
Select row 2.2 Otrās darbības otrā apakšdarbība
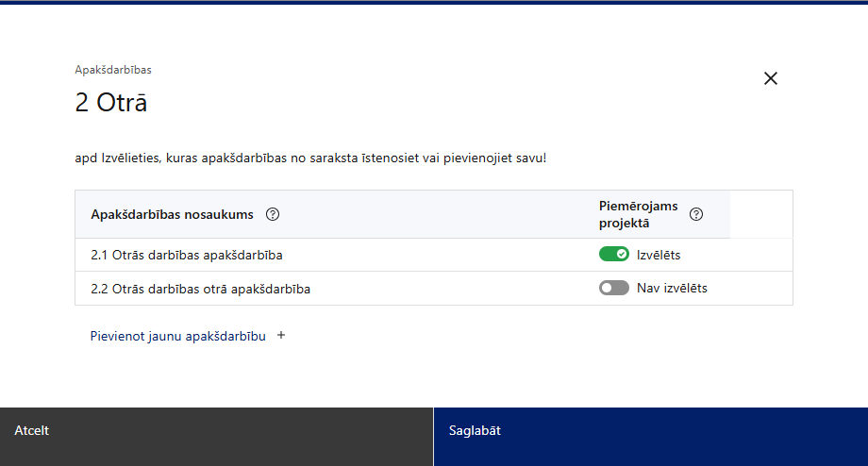coord(200,289)
